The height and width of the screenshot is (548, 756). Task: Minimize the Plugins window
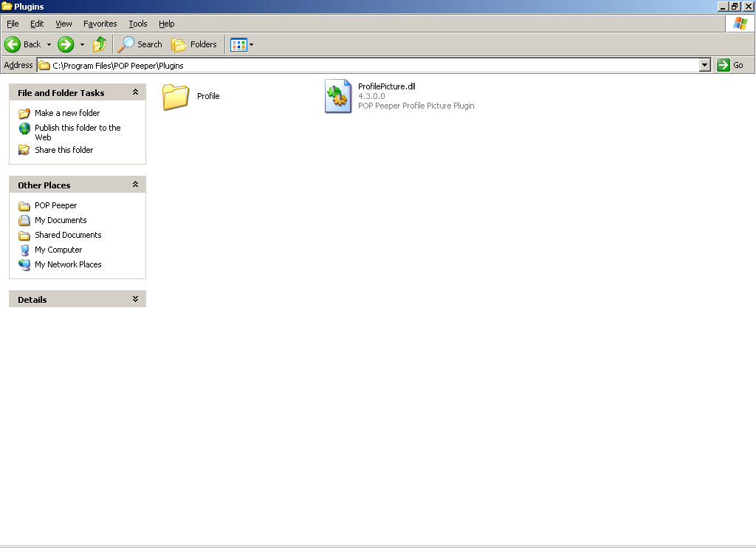click(723, 6)
